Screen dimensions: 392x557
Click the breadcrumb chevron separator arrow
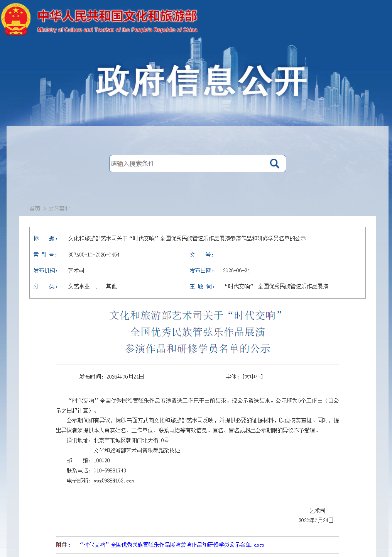44,209
